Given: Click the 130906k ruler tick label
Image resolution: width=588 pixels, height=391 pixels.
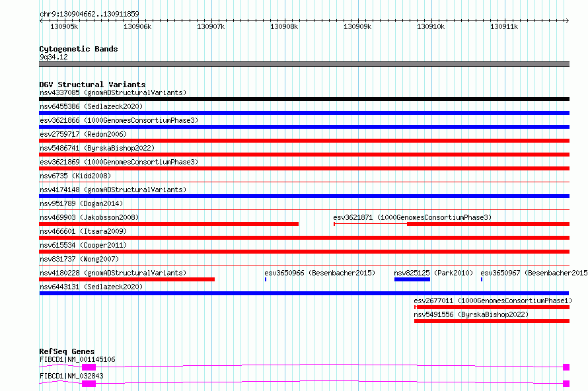Looking at the screenshot, I should tap(137, 26).
